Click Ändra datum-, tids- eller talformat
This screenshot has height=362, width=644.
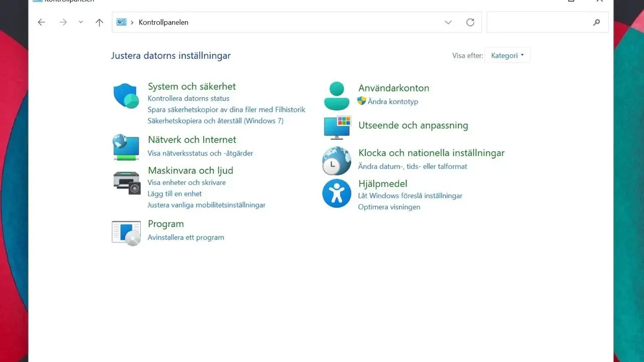413,166
